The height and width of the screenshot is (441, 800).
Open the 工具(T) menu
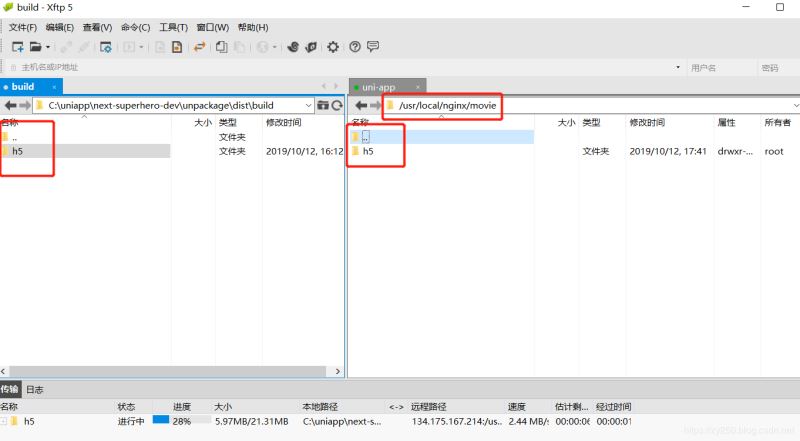[x=174, y=27]
